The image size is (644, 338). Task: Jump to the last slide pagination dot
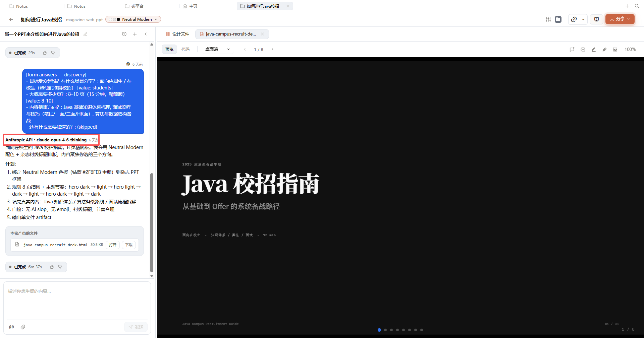422,330
